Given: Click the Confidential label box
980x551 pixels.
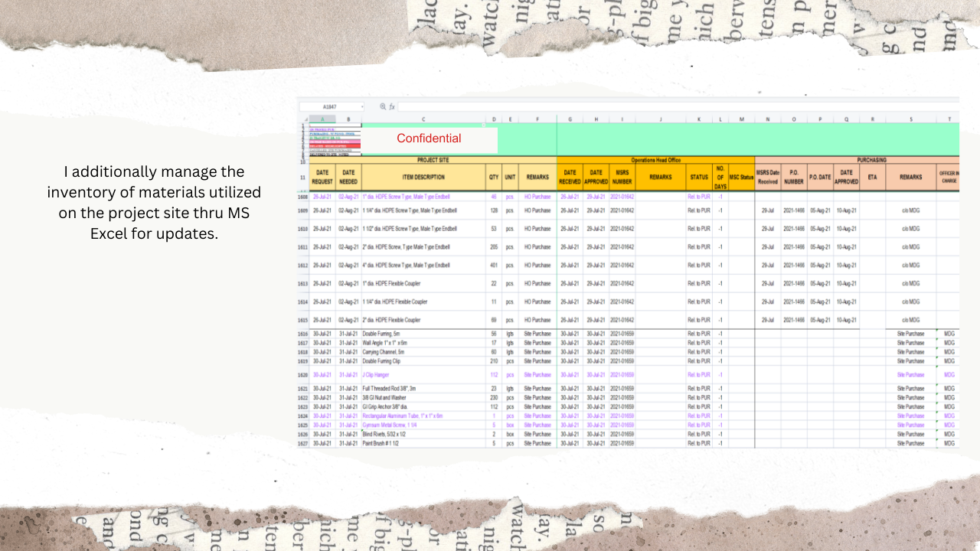Looking at the screenshot, I should tap(429, 139).
